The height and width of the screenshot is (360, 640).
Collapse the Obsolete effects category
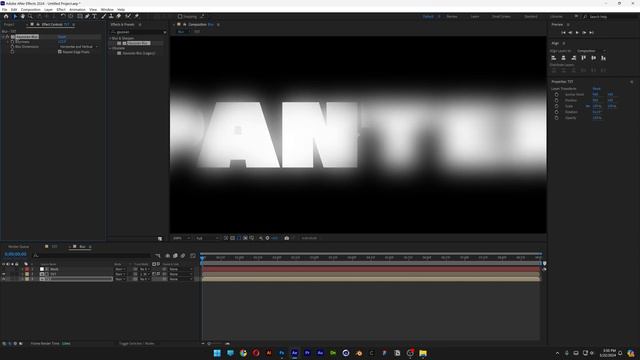pyautogui.click(x=110, y=48)
